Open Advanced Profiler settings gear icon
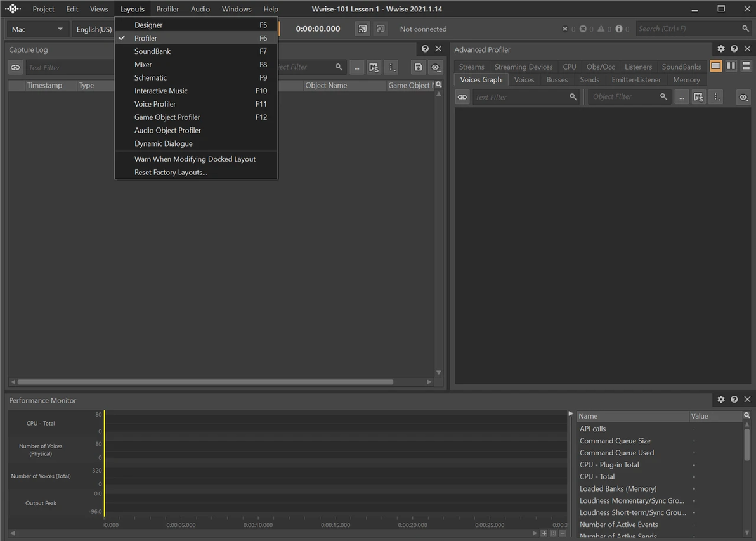Viewport: 756px width, 541px height. [721, 49]
